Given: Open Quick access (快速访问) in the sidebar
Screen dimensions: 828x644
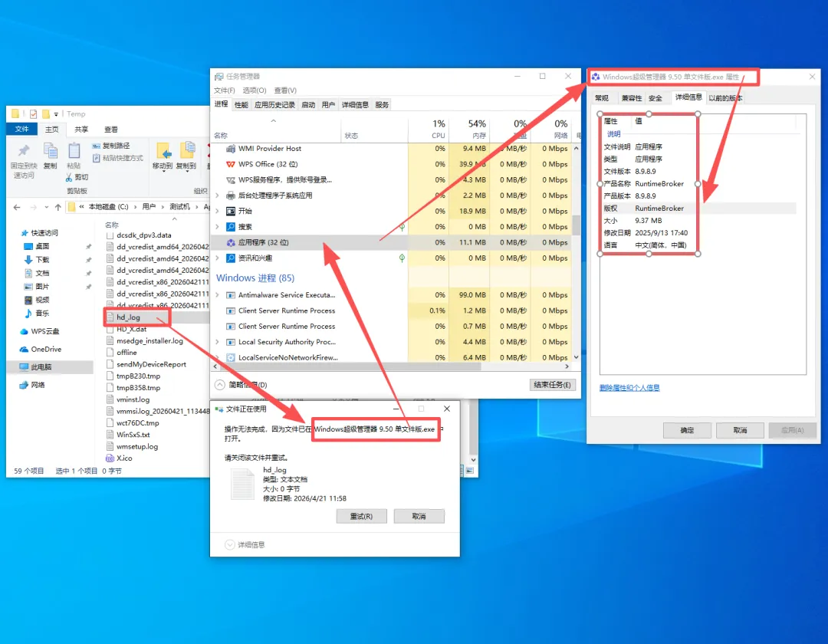Looking at the screenshot, I should [x=40, y=233].
